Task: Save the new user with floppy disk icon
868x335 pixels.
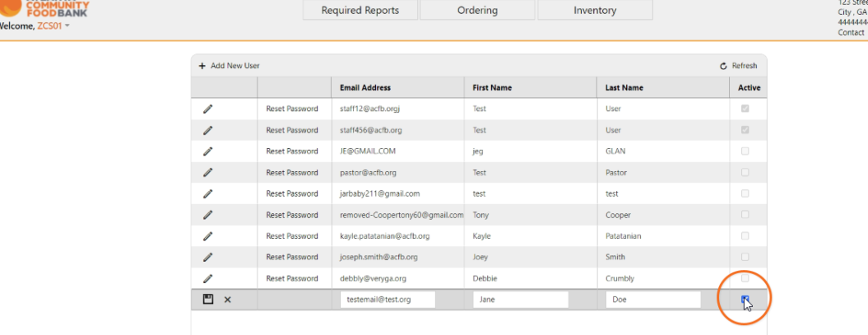Action: point(208,300)
